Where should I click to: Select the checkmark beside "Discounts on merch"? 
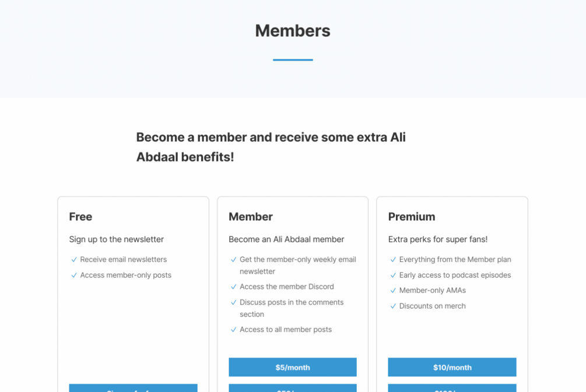click(393, 306)
